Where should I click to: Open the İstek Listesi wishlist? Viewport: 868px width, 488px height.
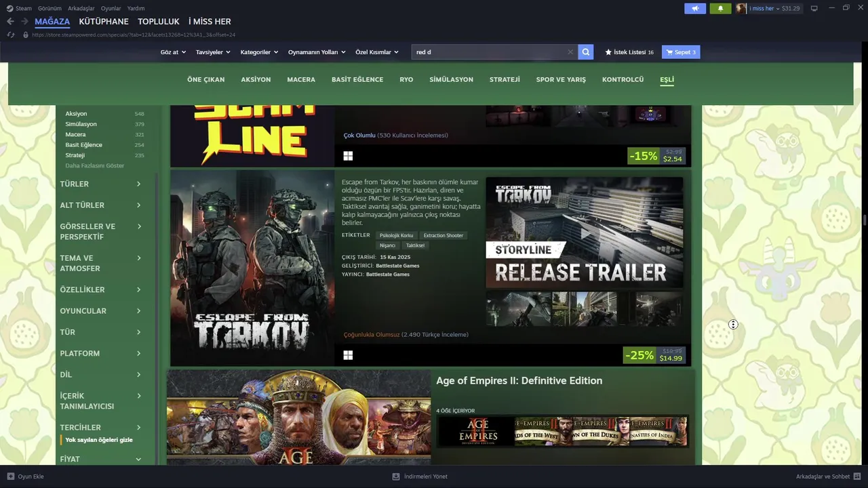click(629, 52)
